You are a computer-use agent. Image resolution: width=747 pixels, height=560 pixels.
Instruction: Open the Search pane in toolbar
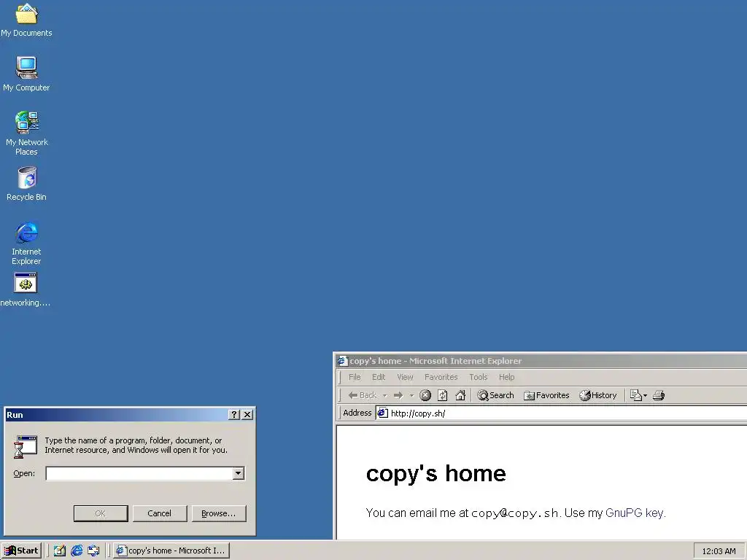495,395
